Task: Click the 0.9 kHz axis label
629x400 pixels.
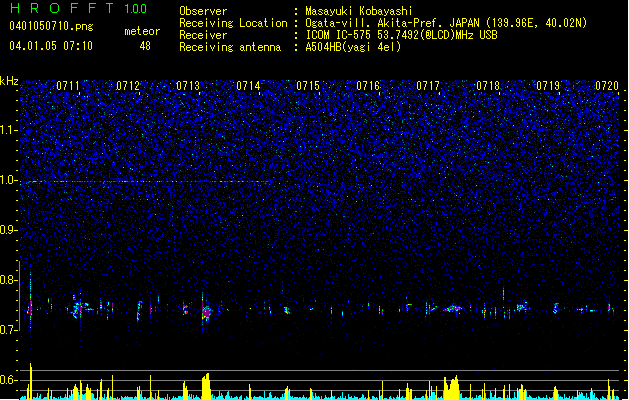Action: 9,229
